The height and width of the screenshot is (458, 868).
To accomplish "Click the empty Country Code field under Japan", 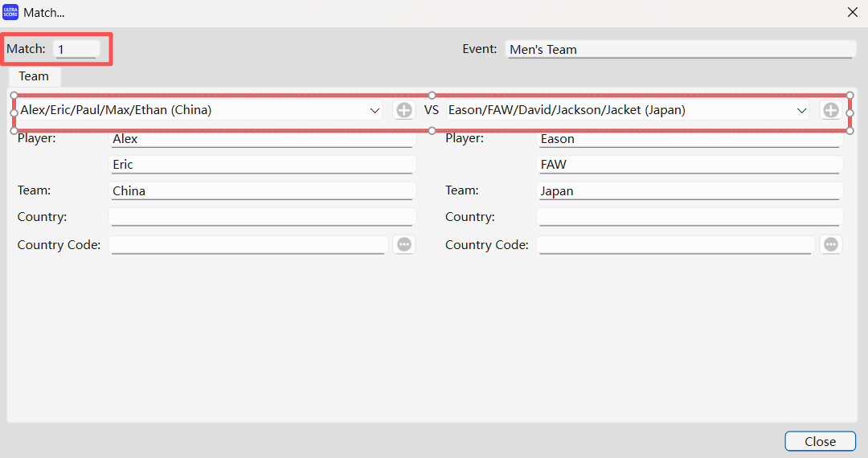I will click(x=675, y=244).
